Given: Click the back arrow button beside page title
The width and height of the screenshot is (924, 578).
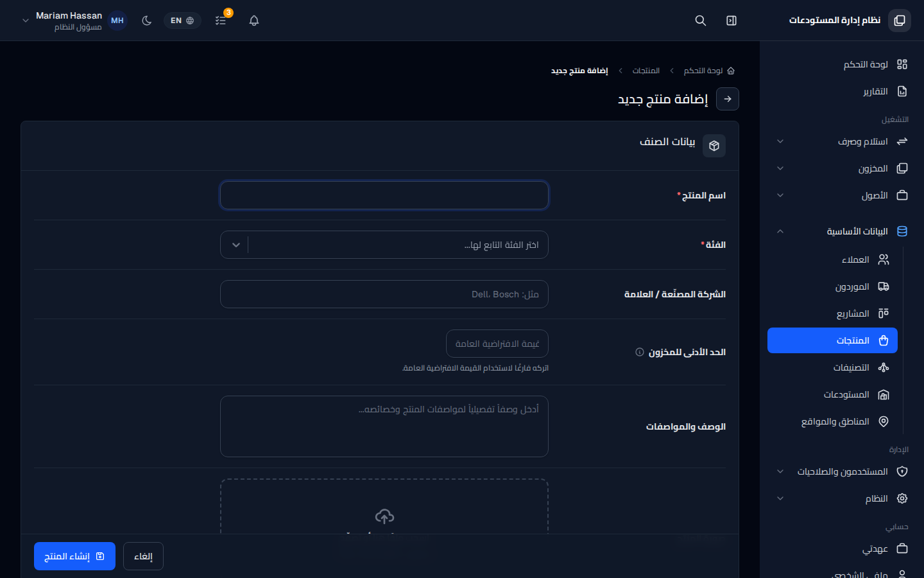Looking at the screenshot, I should pyautogui.click(x=728, y=99).
